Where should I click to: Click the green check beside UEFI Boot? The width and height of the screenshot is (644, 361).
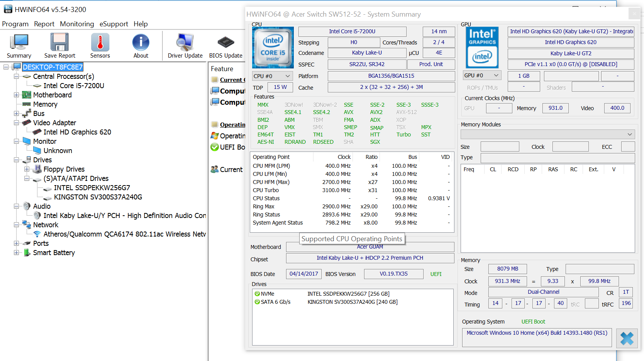pyautogui.click(x=215, y=147)
